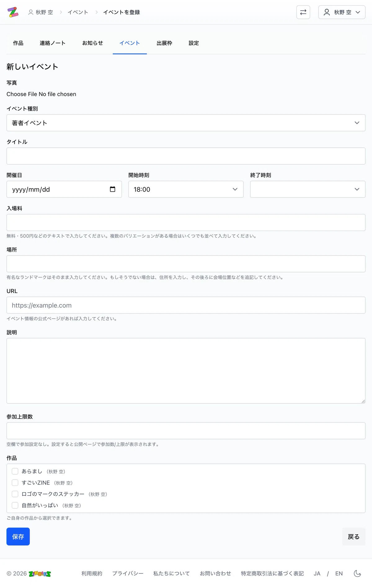Open the calendar picker icon in 開催日
This screenshot has width=372, height=588.
113,189
